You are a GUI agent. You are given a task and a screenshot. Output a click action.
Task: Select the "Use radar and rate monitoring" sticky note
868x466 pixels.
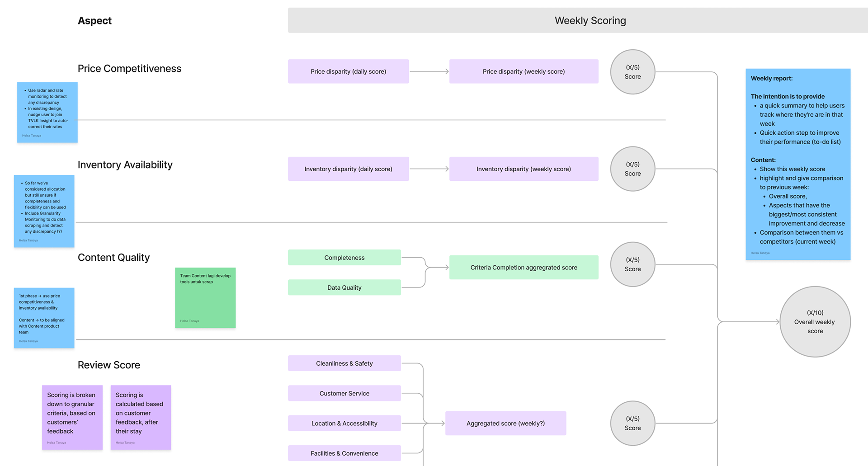tap(47, 112)
